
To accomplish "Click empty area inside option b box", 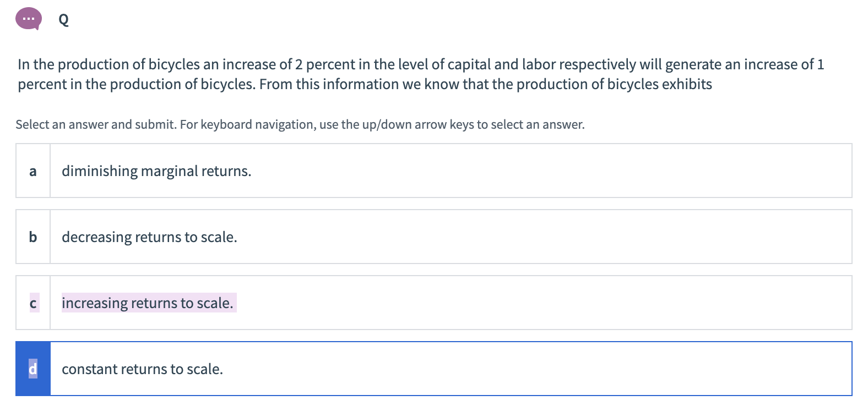I will [x=551, y=237].
